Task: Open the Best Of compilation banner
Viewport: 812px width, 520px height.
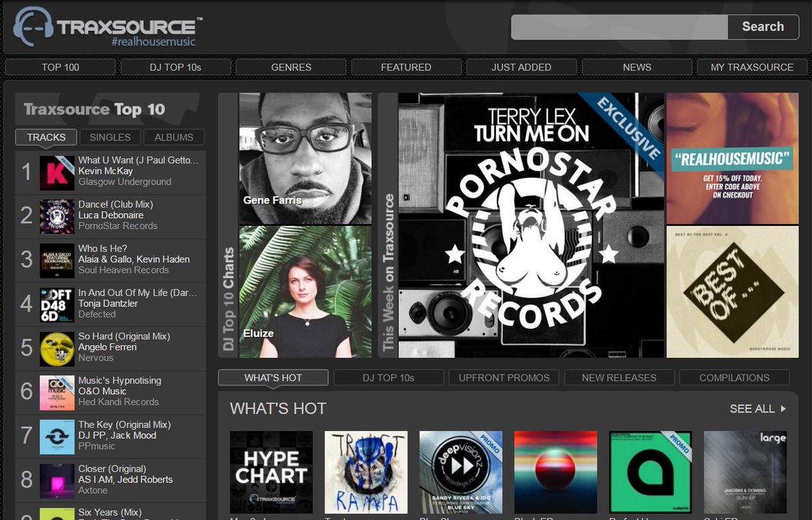Action: (732, 291)
